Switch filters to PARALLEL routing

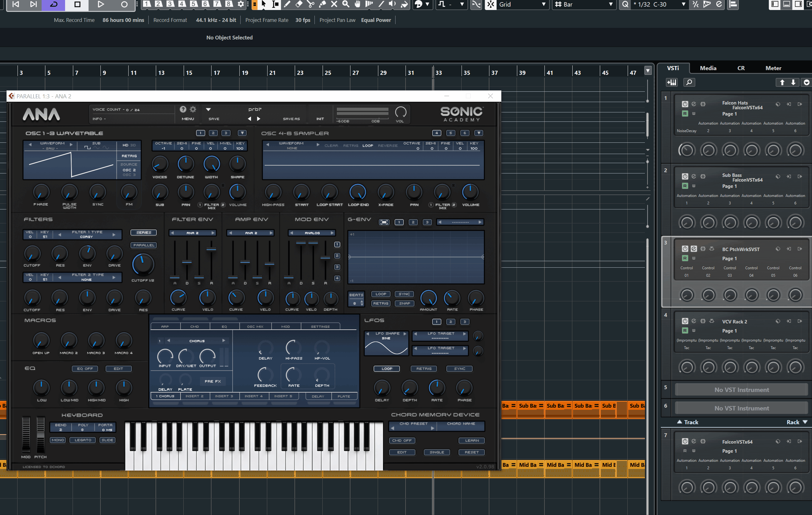pyautogui.click(x=144, y=245)
